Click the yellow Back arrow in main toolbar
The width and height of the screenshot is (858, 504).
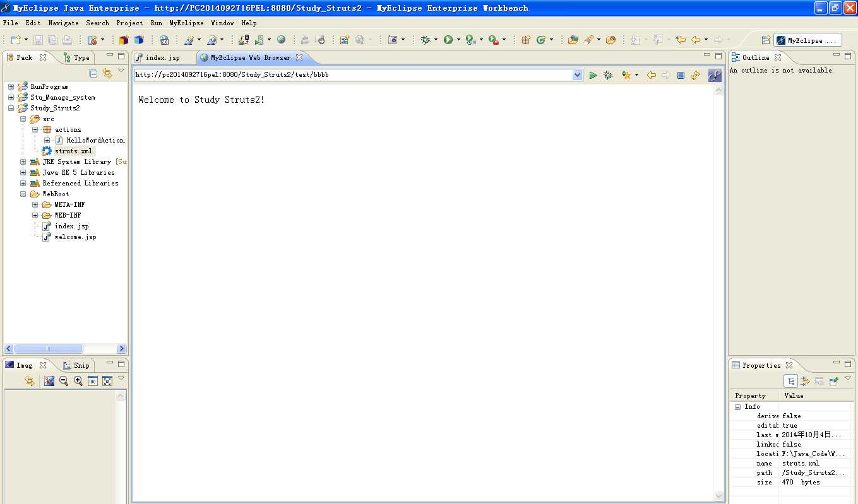click(696, 40)
